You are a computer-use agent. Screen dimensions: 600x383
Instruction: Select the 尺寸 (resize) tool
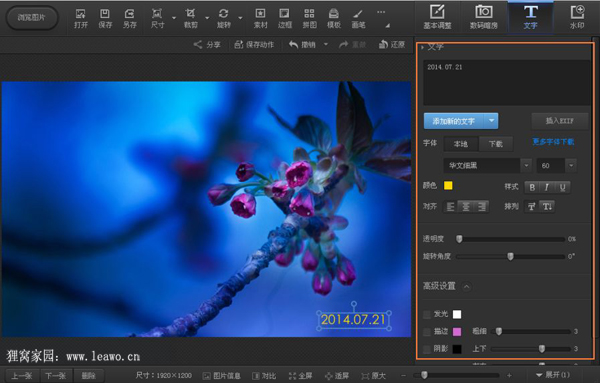(157, 19)
